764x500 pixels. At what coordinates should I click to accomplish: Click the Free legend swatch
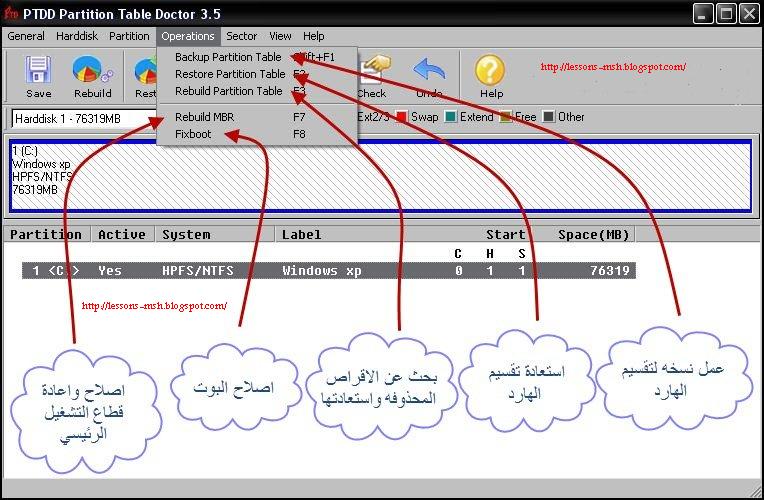click(x=506, y=117)
